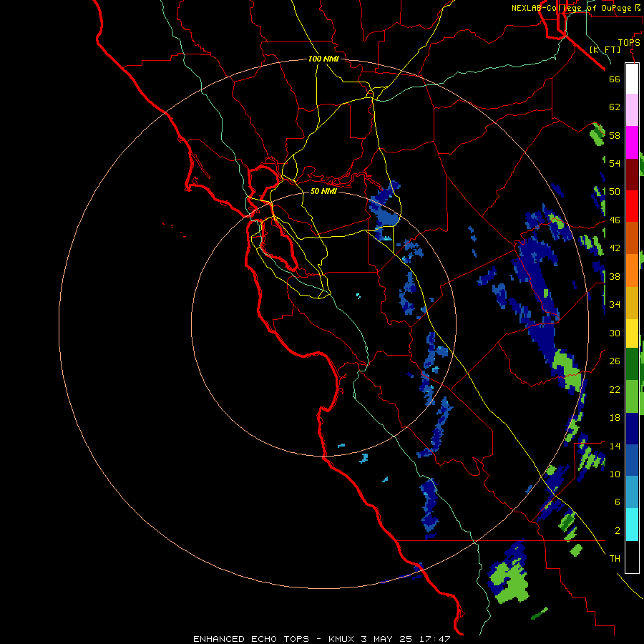Click the light blue legend swatch near 6
The width and height of the screenshot is (644, 644).
click(632, 492)
